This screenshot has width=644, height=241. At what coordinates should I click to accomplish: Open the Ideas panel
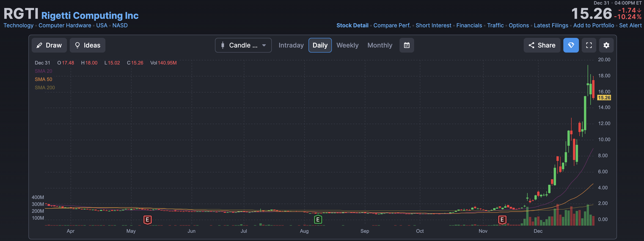tap(88, 45)
